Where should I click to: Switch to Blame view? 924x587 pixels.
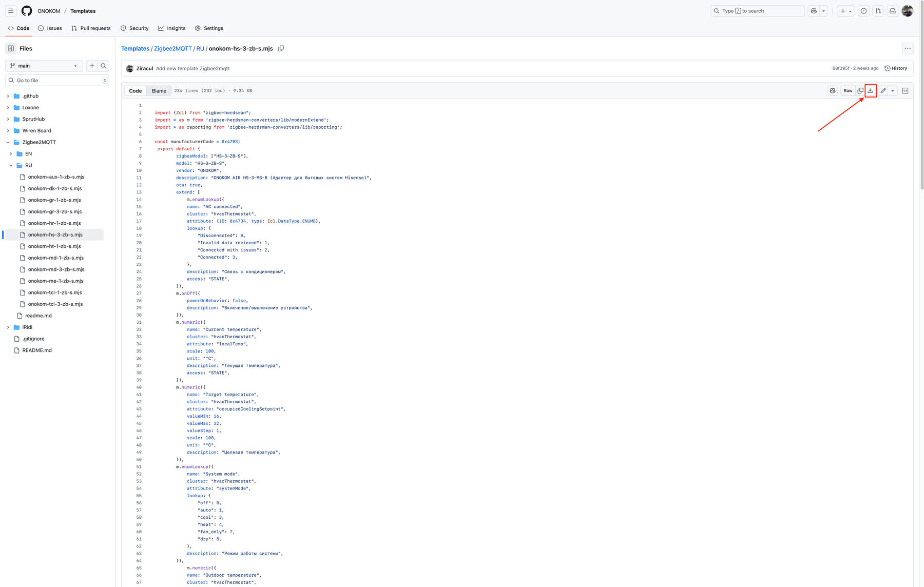tap(159, 91)
